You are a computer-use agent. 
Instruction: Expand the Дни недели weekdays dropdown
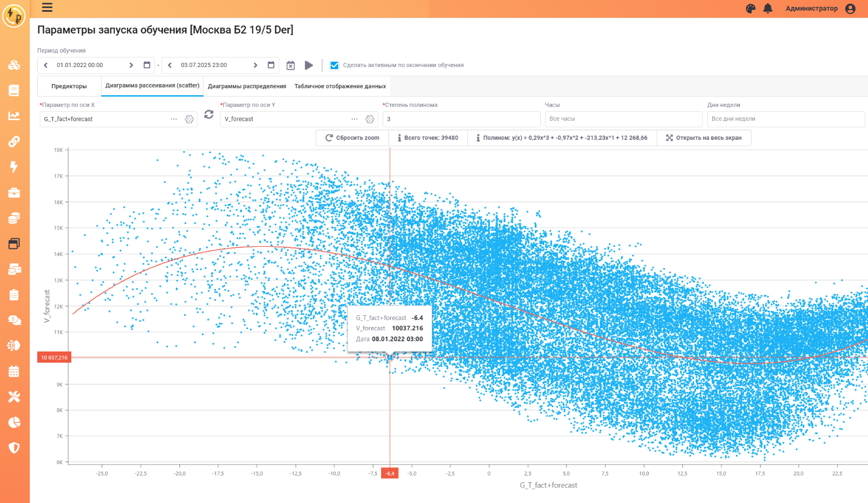(786, 119)
